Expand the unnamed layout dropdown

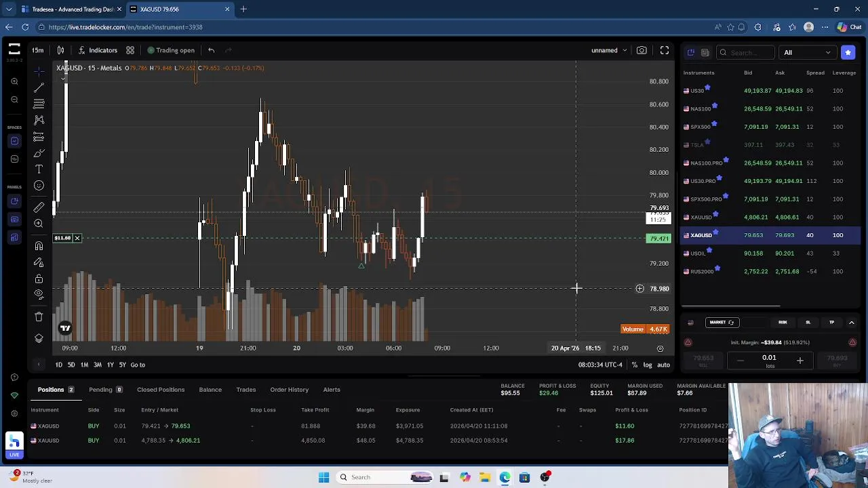(609, 50)
